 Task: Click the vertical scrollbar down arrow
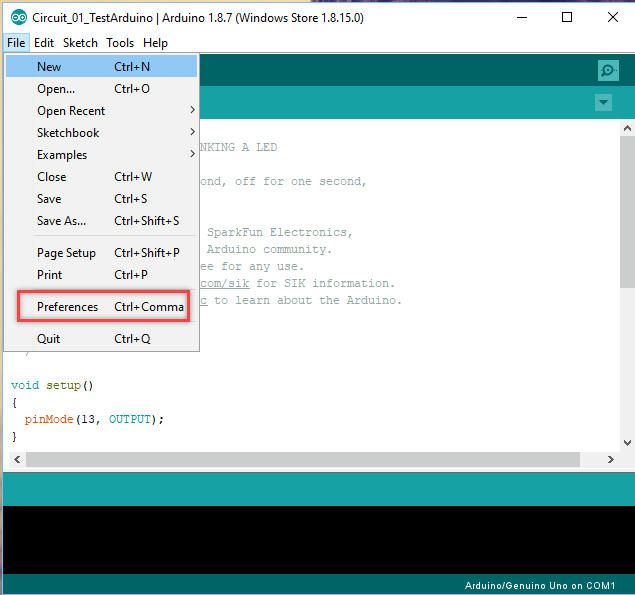[627, 443]
